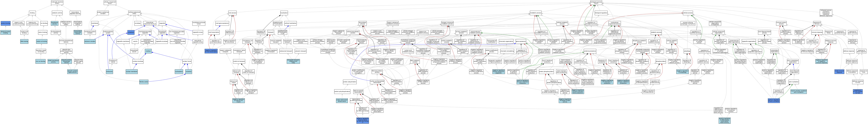The width and height of the screenshot is (868, 124).
Task: Click 'transcription coactivator activity' node
Action: [78, 33]
